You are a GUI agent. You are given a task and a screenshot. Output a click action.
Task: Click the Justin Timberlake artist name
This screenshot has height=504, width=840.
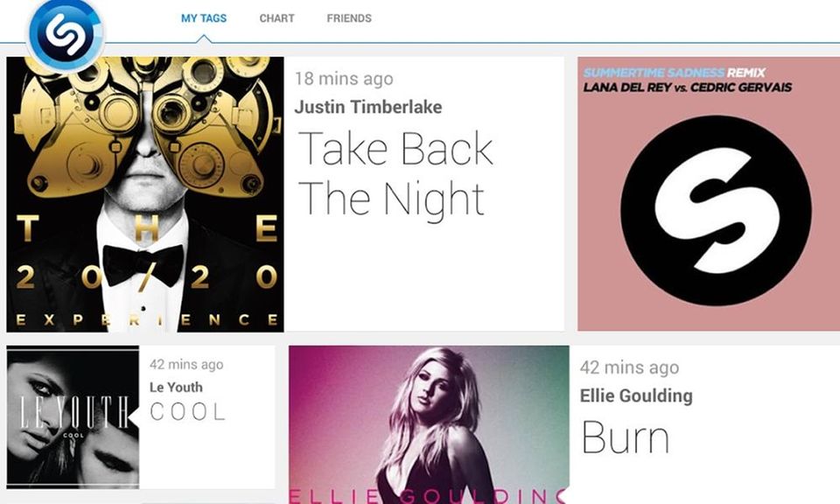[x=368, y=107]
